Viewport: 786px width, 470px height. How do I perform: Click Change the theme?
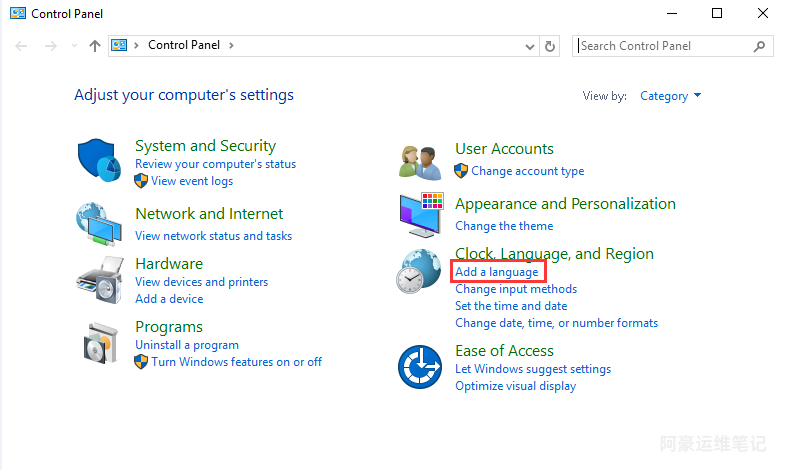(x=504, y=226)
